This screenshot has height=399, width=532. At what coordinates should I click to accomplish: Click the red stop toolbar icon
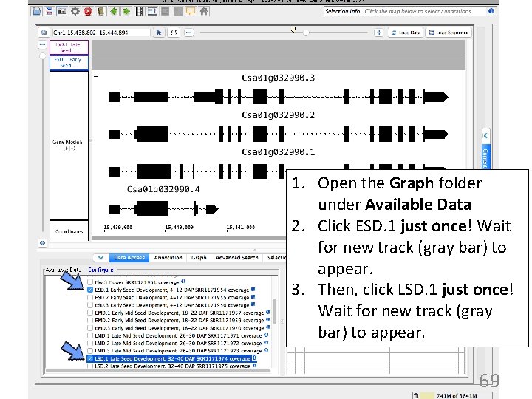point(88,11)
